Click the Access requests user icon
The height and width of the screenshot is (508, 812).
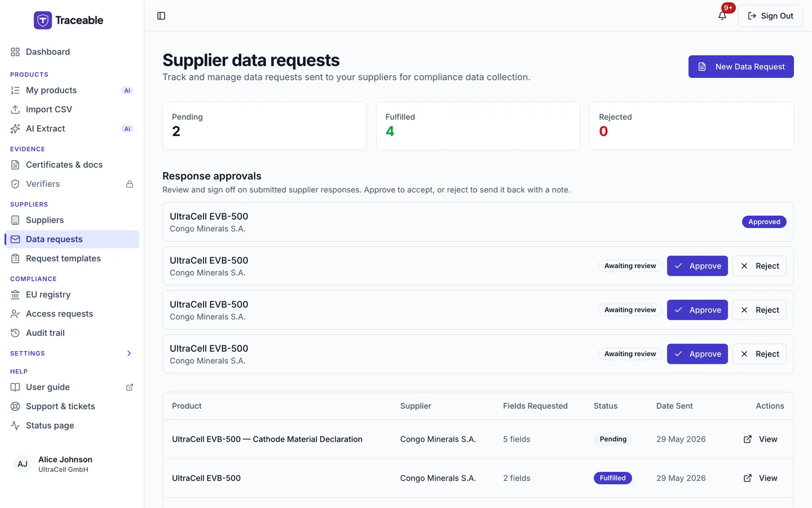(15, 314)
